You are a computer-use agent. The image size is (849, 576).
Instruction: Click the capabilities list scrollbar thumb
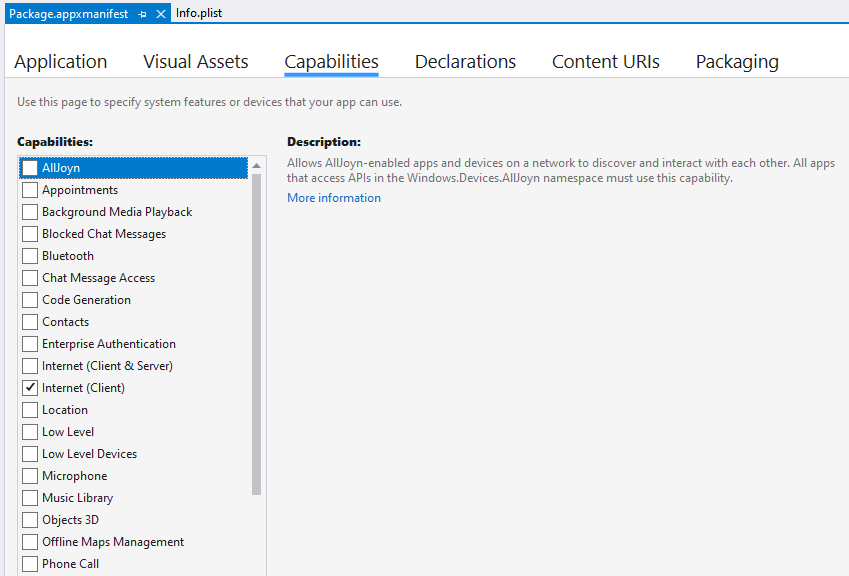[x=257, y=334]
